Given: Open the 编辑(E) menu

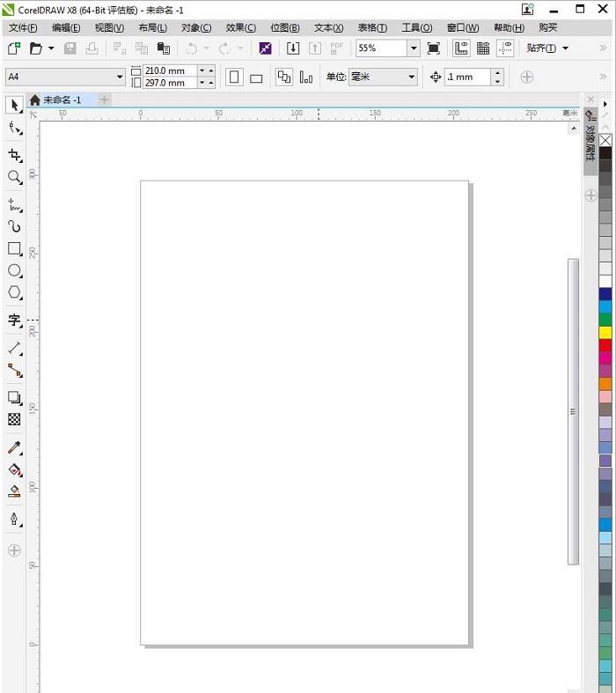Looking at the screenshot, I should pos(66,28).
